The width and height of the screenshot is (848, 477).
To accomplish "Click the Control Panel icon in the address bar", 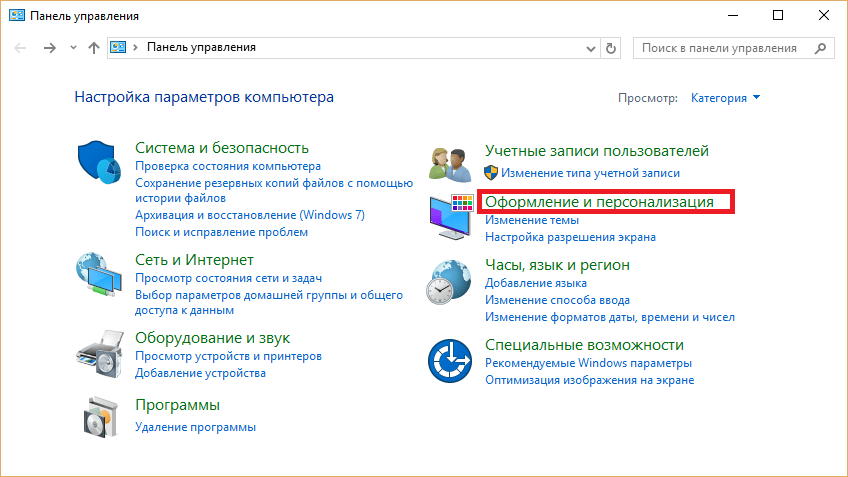I will click(x=118, y=48).
